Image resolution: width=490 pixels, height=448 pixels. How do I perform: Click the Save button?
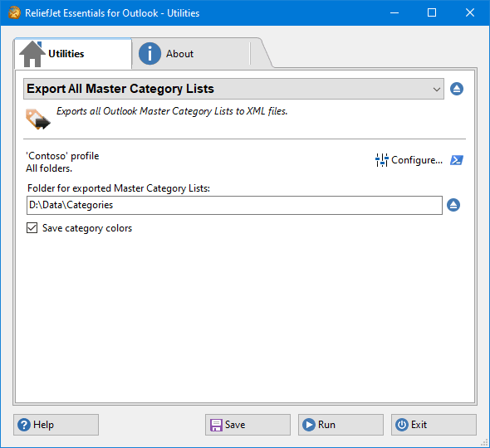pos(247,425)
